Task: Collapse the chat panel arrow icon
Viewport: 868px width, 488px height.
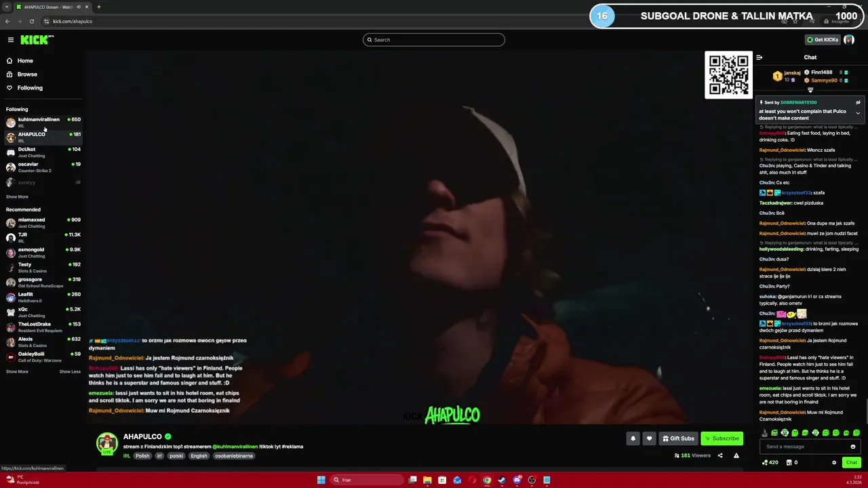Action: tap(759, 58)
